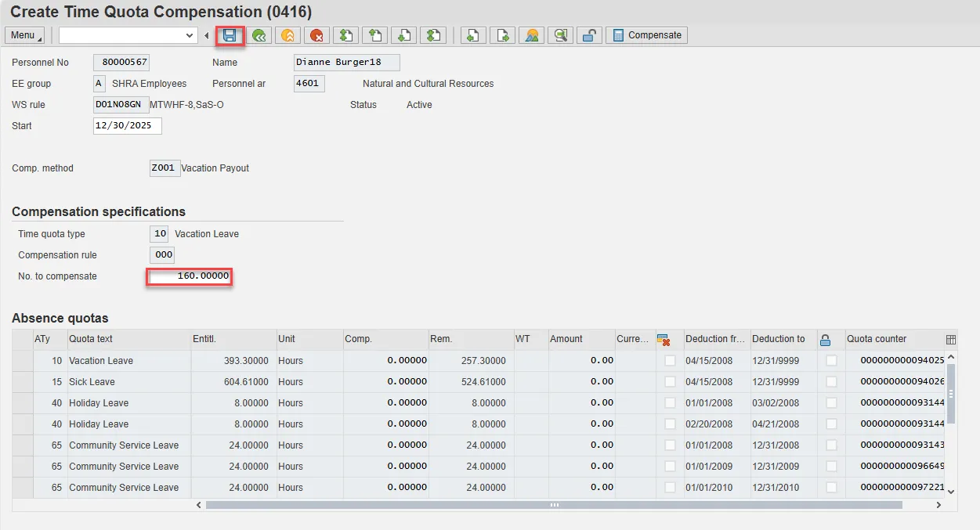Viewport: 980px width, 530px height.
Task: Tick the lock checkbox for Sick Leave row
Action: tap(830, 382)
